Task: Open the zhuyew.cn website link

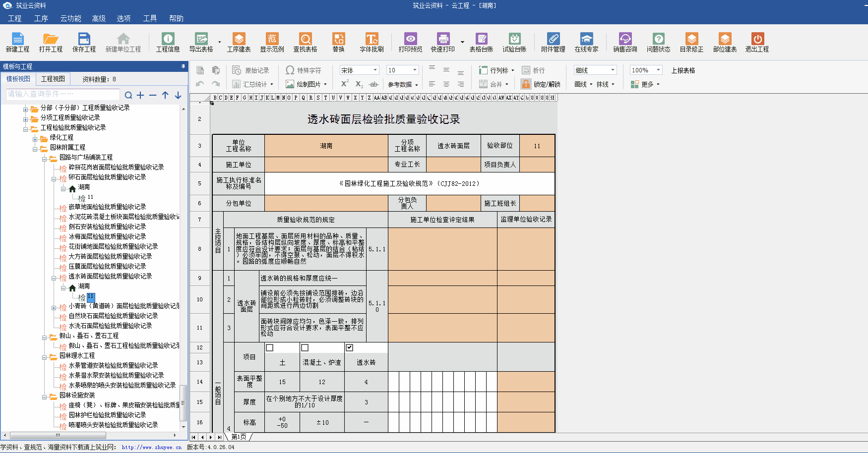Action: [151, 447]
